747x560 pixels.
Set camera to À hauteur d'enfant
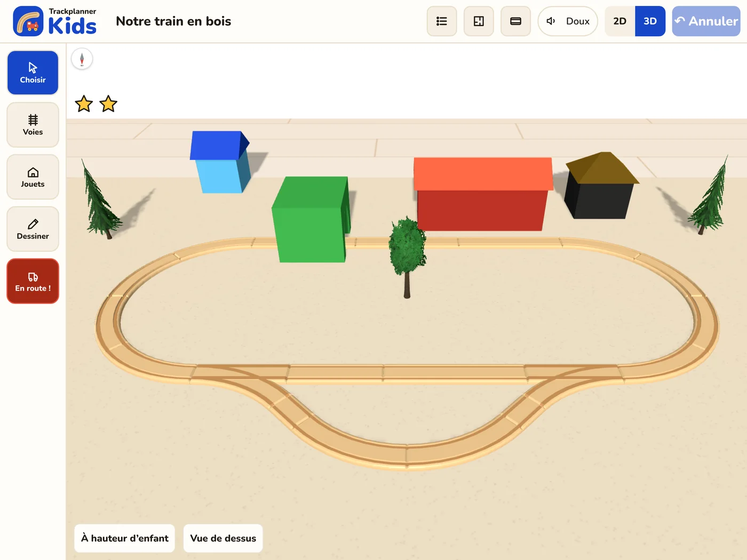coord(124,538)
